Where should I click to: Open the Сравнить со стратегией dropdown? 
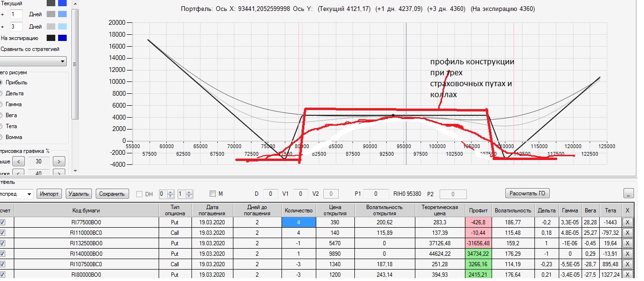[33, 61]
